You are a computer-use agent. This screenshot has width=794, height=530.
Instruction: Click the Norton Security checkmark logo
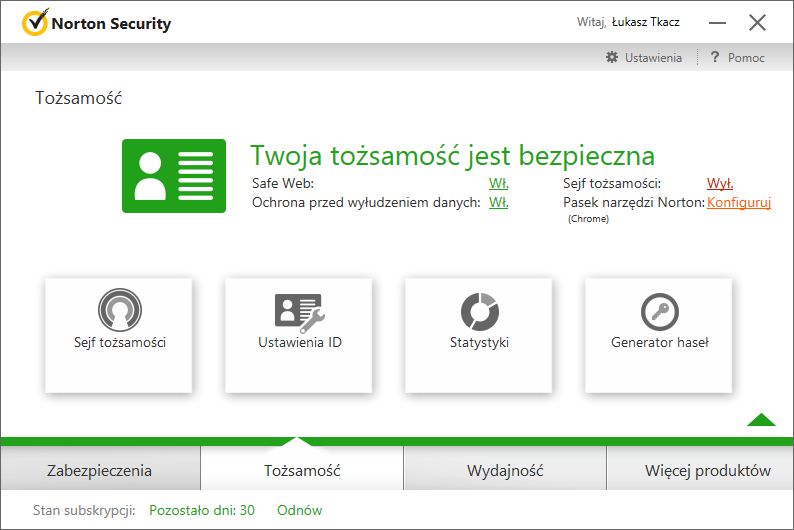(35, 22)
